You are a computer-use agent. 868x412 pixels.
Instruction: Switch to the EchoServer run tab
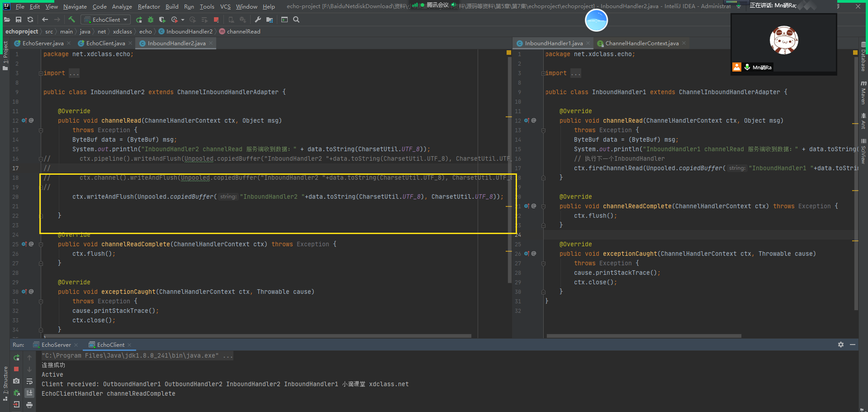[56, 345]
